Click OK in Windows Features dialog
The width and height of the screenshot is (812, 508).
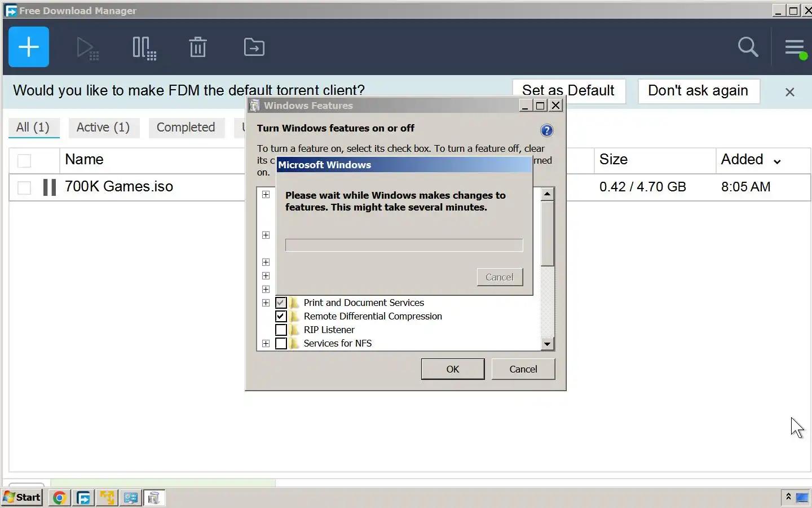point(453,369)
